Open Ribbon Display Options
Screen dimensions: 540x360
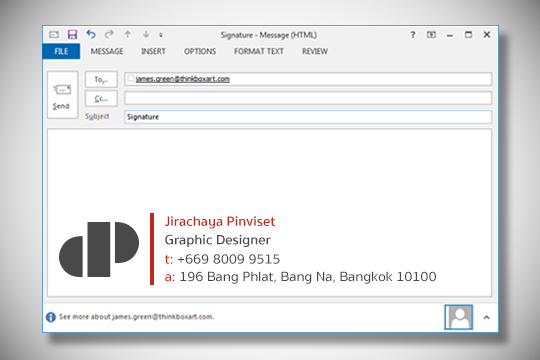[431, 34]
